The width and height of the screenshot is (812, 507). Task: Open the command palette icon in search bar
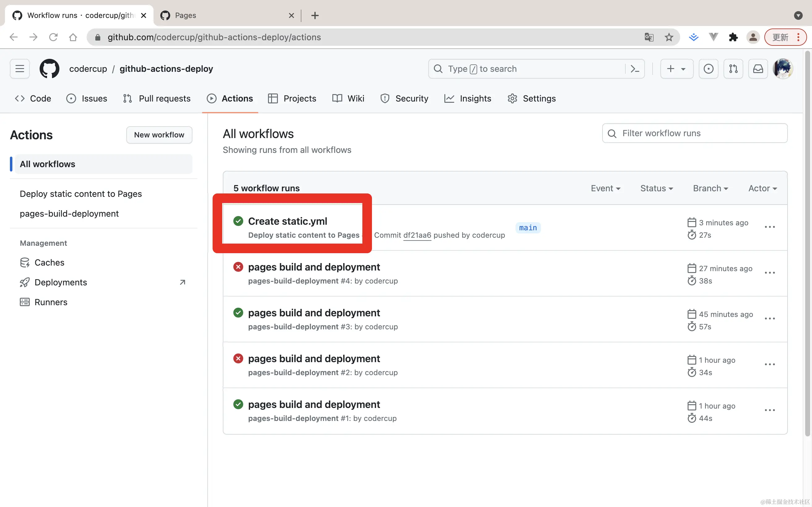point(635,69)
